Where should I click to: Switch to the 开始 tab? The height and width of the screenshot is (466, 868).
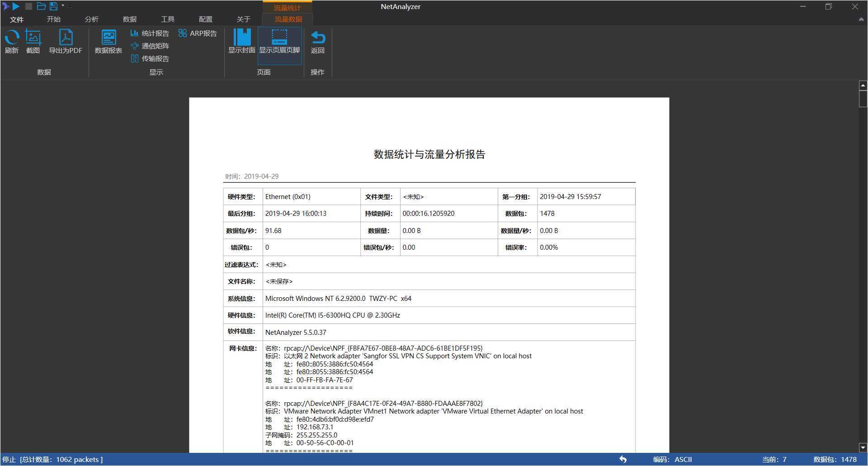(53, 19)
